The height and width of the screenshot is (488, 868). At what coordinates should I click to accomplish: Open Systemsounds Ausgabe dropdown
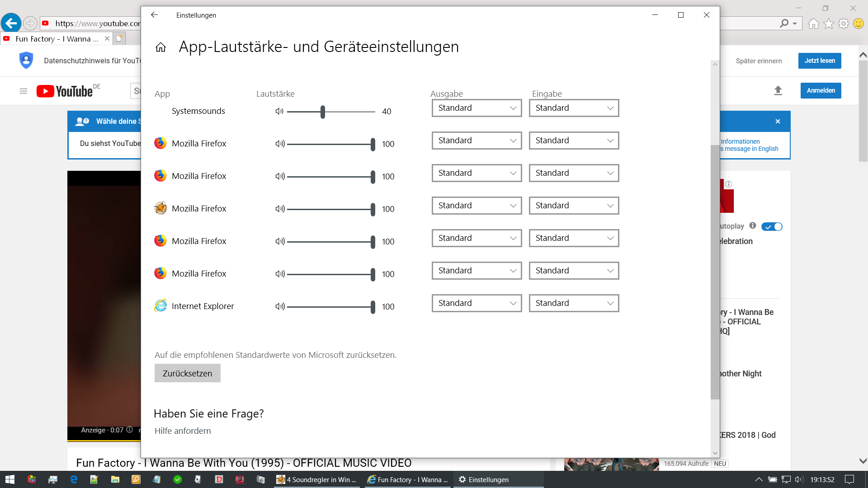coord(476,108)
